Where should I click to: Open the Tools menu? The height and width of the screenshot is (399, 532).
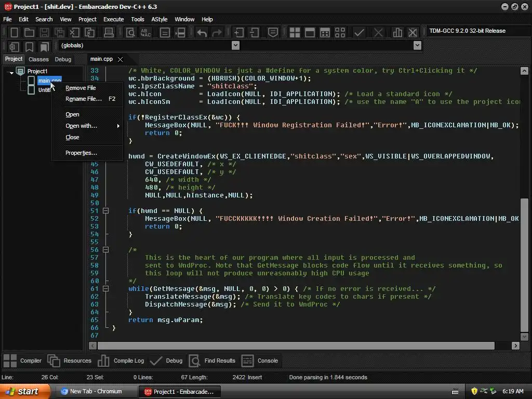tap(137, 19)
